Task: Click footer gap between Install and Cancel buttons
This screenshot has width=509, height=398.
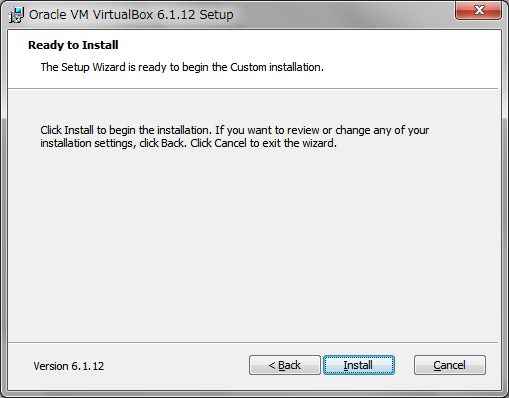Action: click(404, 365)
